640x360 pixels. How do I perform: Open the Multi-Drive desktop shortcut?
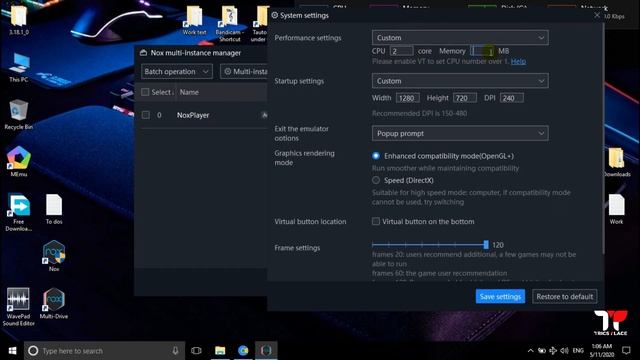tap(54, 303)
